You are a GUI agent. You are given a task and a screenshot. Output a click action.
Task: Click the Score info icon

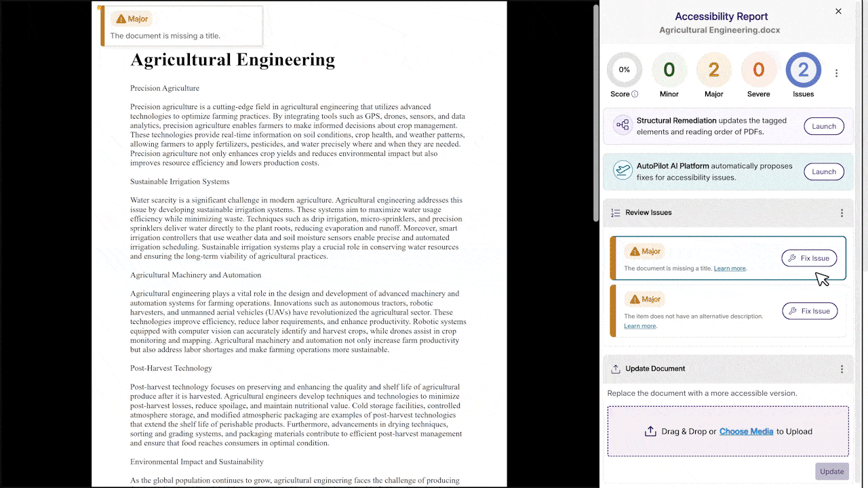point(635,94)
